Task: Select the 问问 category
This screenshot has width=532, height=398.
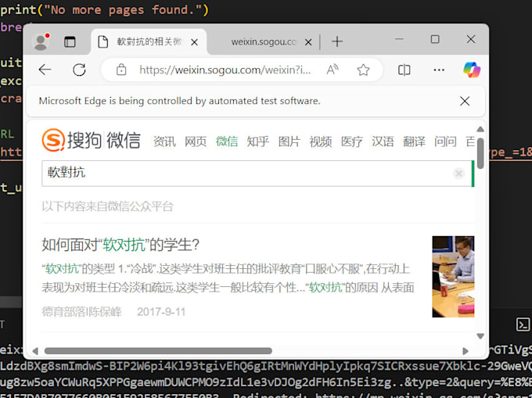Action: [x=445, y=142]
